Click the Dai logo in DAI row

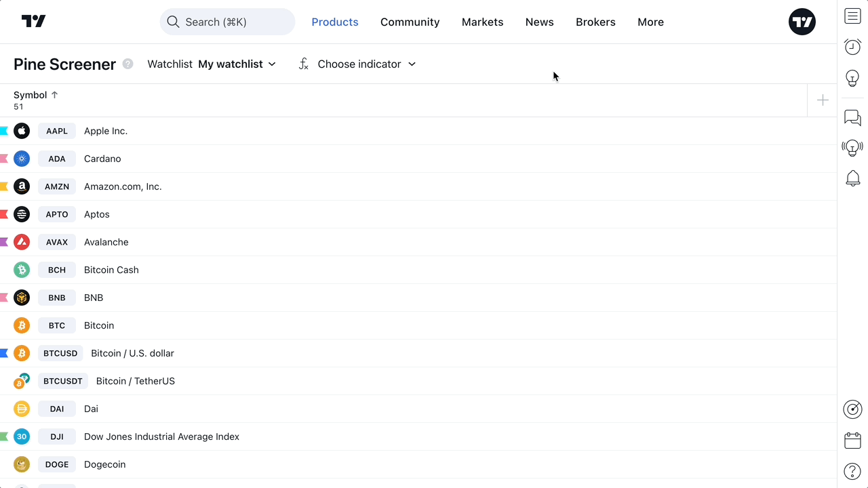pyautogui.click(x=22, y=409)
